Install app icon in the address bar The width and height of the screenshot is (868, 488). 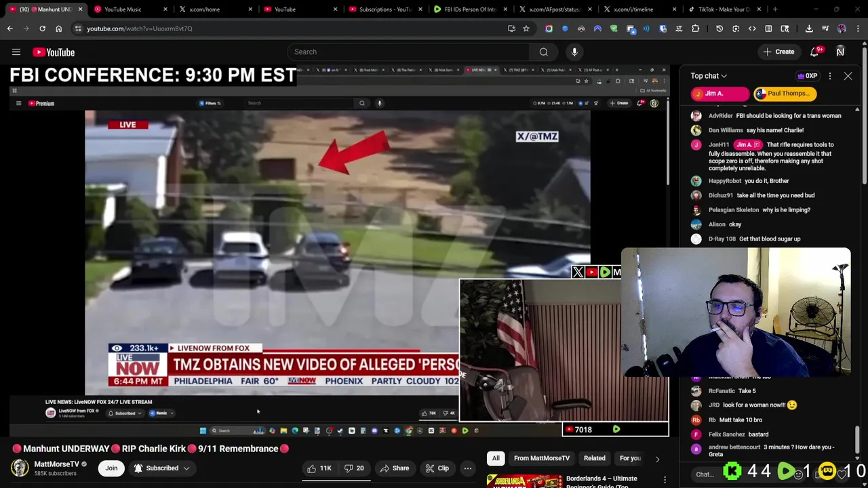click(x=511, y=28)
